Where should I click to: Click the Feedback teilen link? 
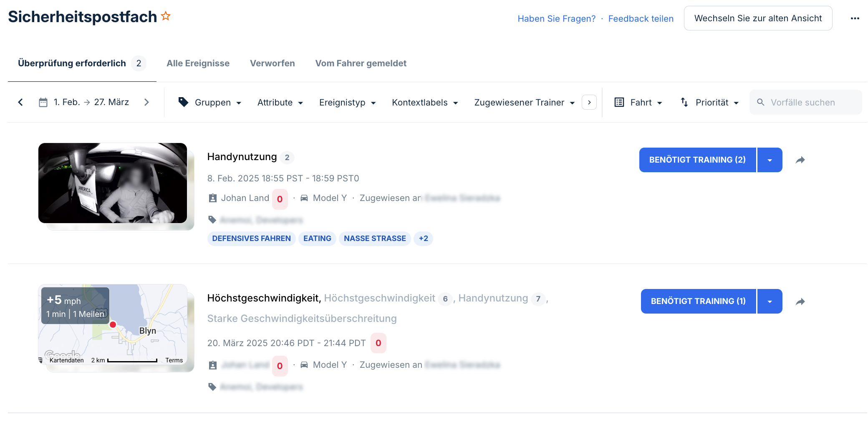[641, 18]
